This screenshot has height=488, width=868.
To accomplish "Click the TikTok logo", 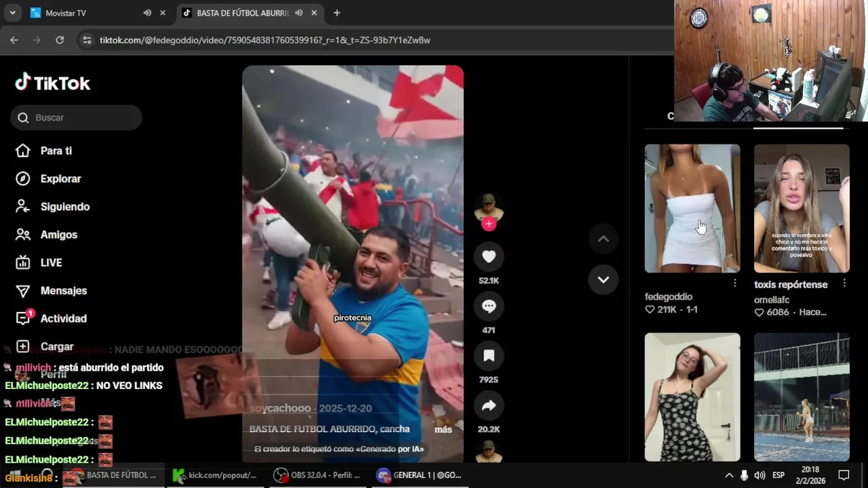I will (52, 83).
